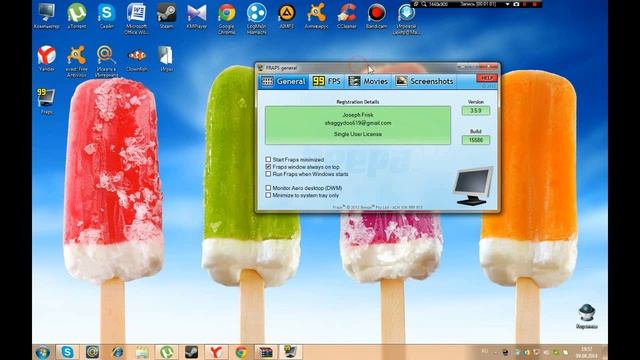Open the WinRAR taskbar icon

point(266,352)
